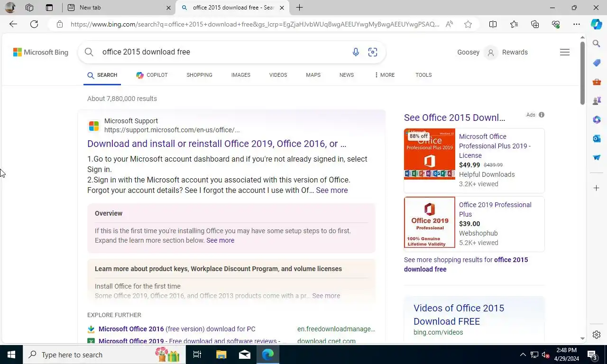Screen dimensions: 607x364
Task: Expand the More search categories menu
Action: click(384, 75)
